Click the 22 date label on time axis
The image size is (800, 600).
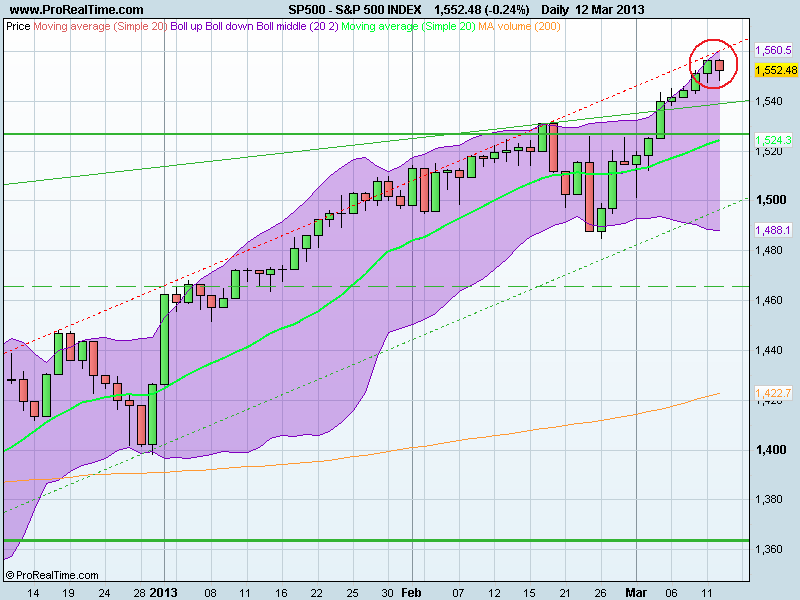point(317,593)
